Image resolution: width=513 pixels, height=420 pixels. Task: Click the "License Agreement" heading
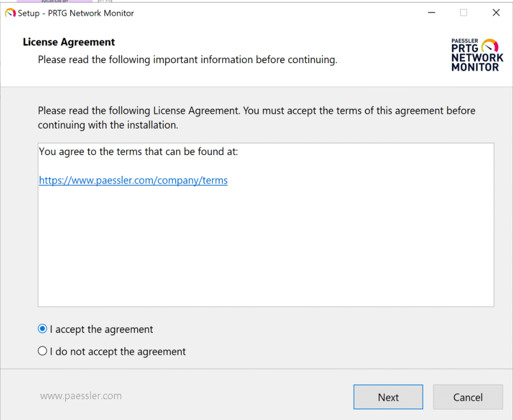coord(69,42)
